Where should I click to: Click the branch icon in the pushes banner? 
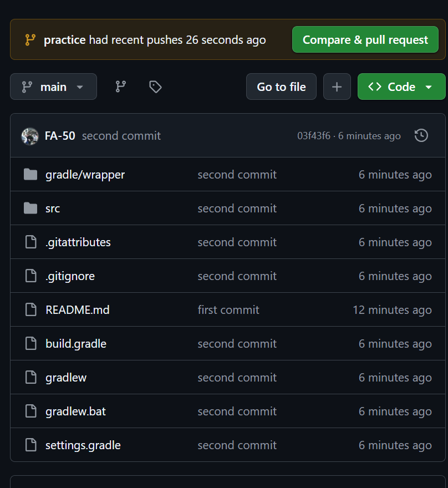[x=30, y=40]
